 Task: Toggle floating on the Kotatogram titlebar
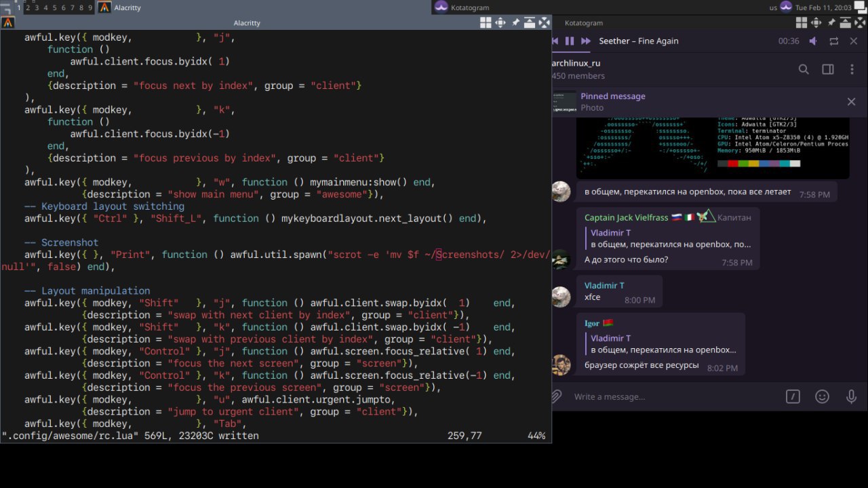[x=802, y=22]
